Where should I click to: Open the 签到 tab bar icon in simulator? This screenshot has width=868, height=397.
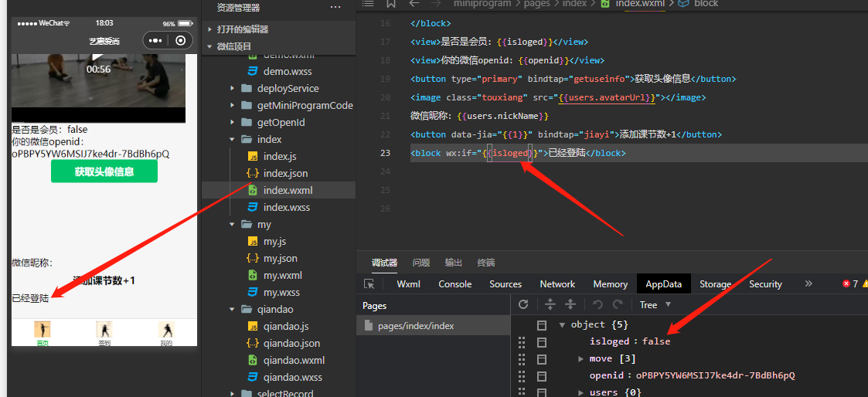(104, 330)
